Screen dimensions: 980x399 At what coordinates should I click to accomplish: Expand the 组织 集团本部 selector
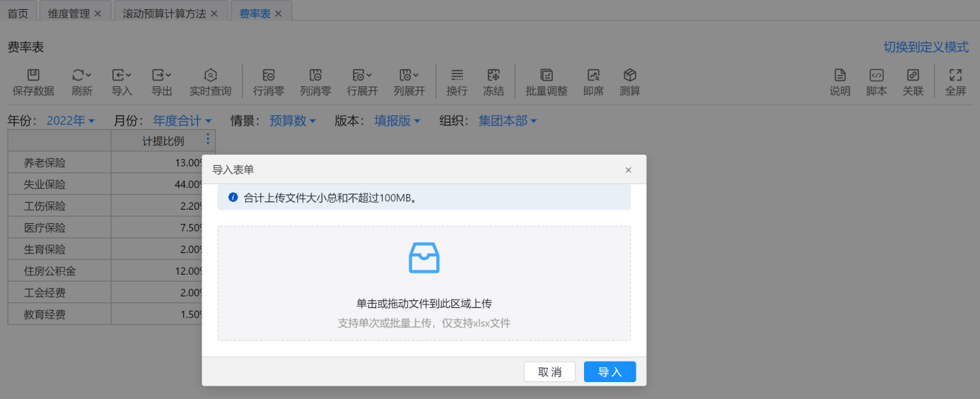coord(507,121)
